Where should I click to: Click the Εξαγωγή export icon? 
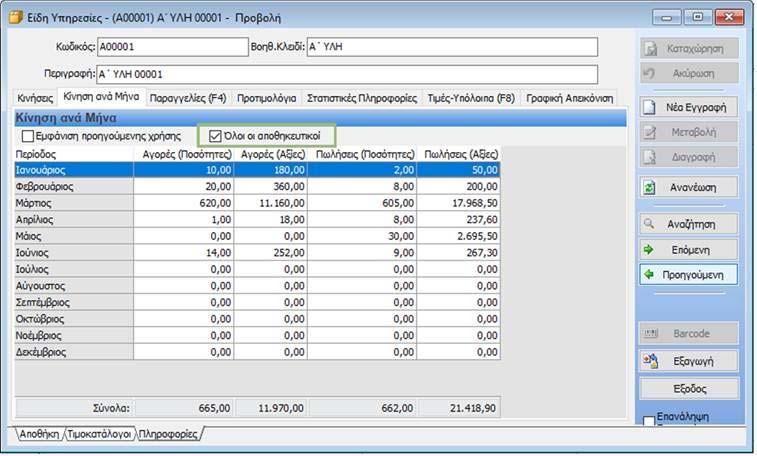(x=650, y=360)
